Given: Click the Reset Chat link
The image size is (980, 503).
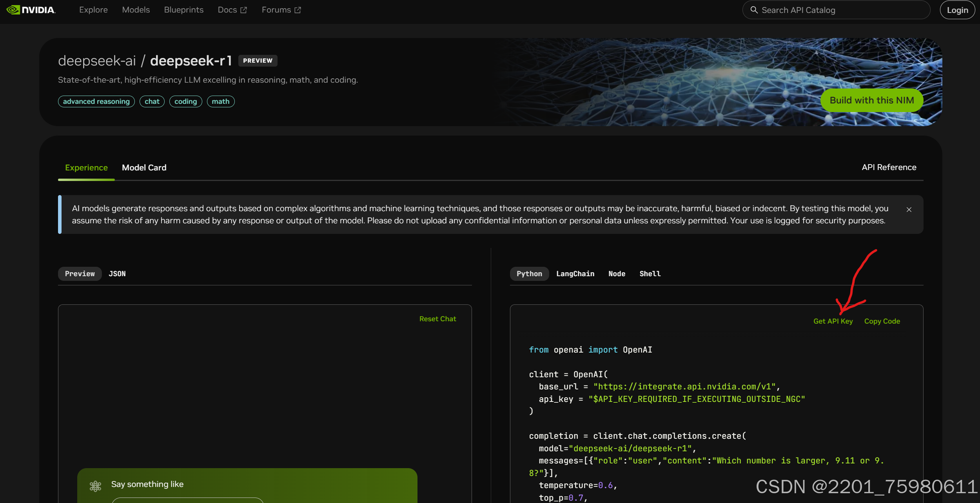Looking at the screenshot, I should (437, 319).
